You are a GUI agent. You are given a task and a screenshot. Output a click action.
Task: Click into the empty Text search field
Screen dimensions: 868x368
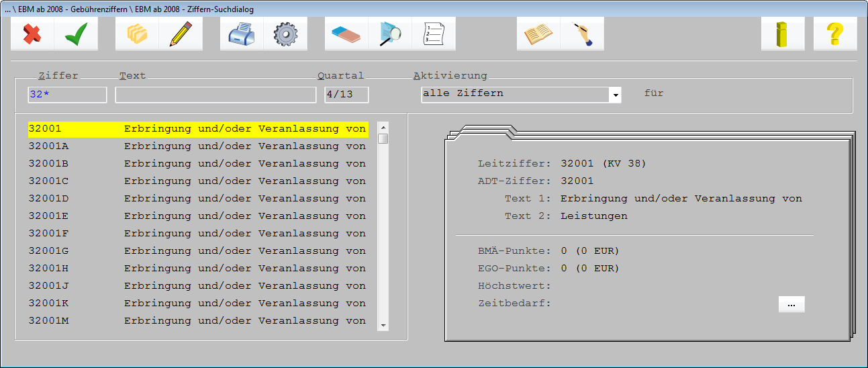click(x=215, y=95)
